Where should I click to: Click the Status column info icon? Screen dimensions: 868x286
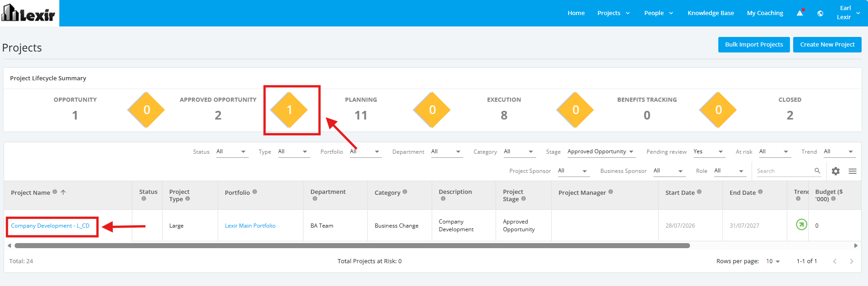pyautogui.click(x=144, y=198)
